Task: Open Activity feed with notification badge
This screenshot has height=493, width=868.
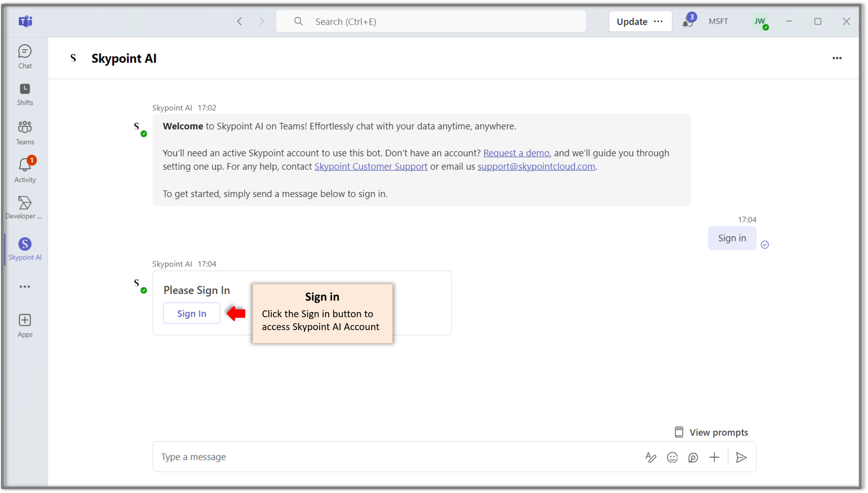Action: click(25, 170)
